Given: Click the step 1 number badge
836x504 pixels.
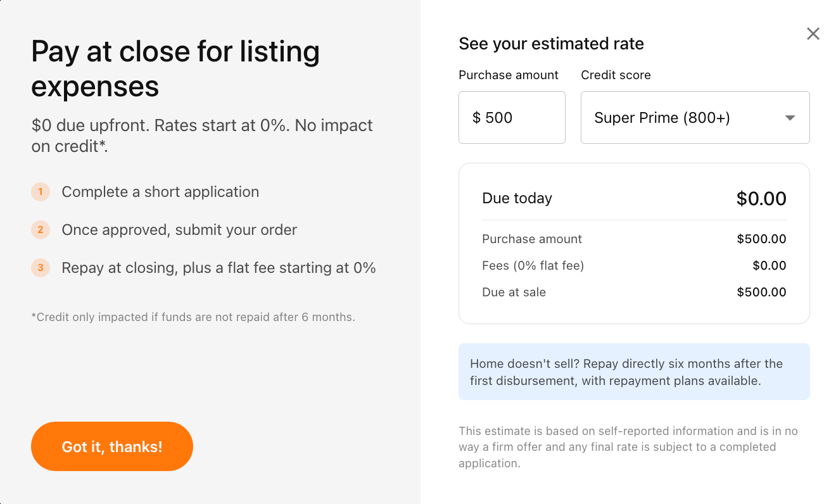Looking at the screenshot, I should click(41, 192).
